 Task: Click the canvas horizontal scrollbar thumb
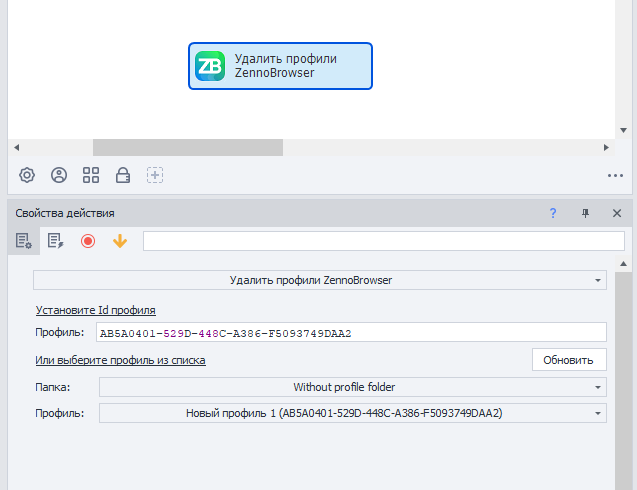(188, 147)
